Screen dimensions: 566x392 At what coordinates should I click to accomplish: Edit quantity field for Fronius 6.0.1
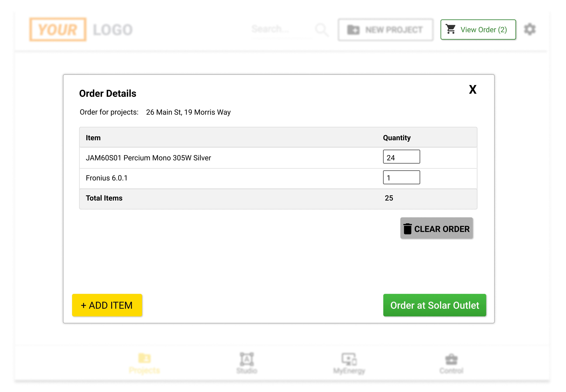401,177
